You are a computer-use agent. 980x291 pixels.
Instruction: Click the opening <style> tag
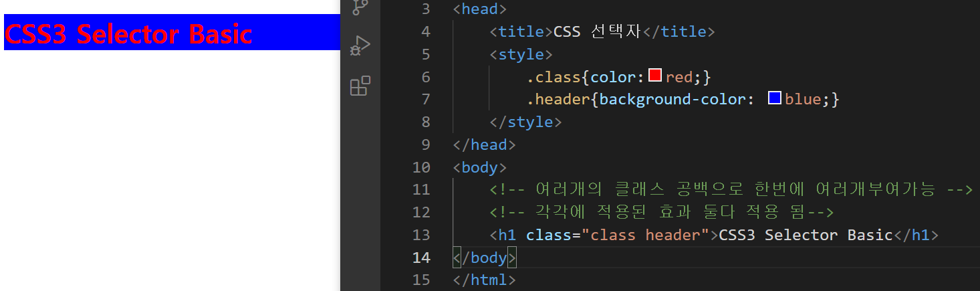521,54
